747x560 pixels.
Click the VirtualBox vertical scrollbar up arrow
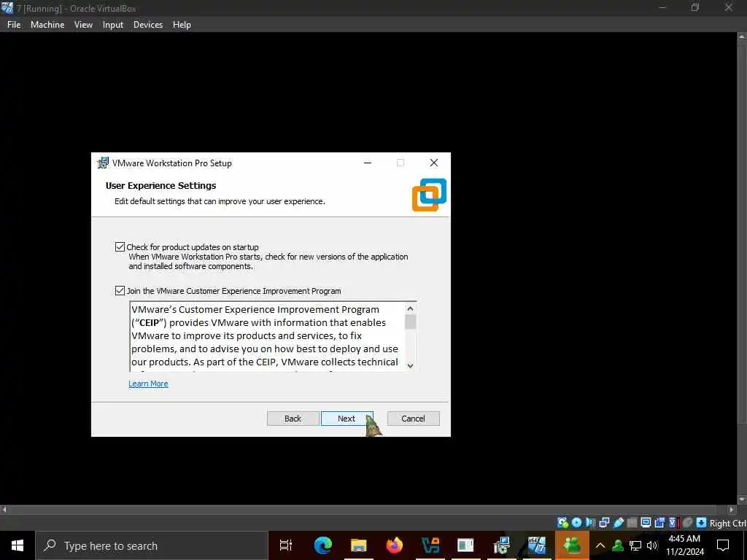click(742, 36)
